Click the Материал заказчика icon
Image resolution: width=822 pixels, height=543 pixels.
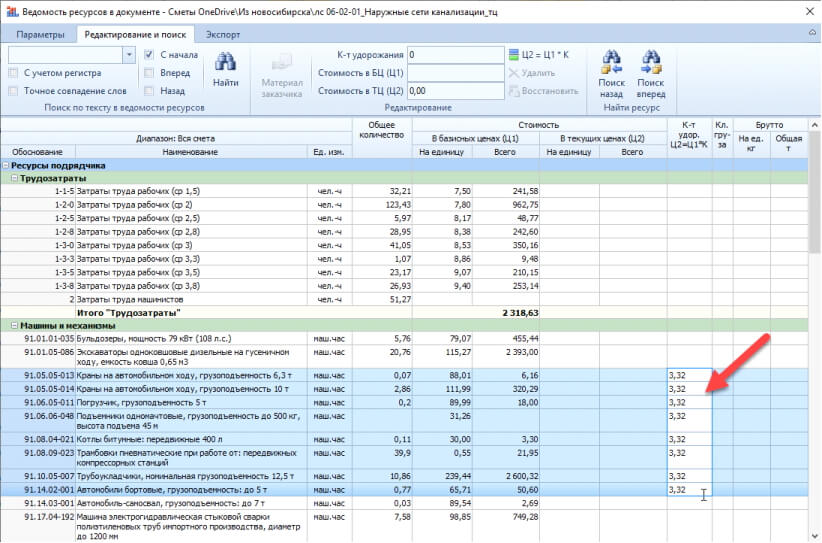[x=282, y=63]
